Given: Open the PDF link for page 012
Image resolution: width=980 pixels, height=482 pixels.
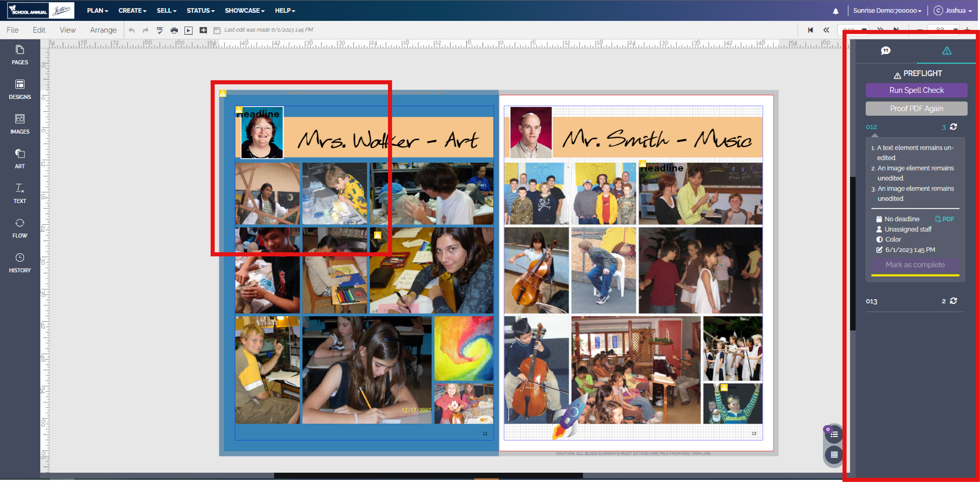Looking at the screenshot, I should click(x=945, y=219).
